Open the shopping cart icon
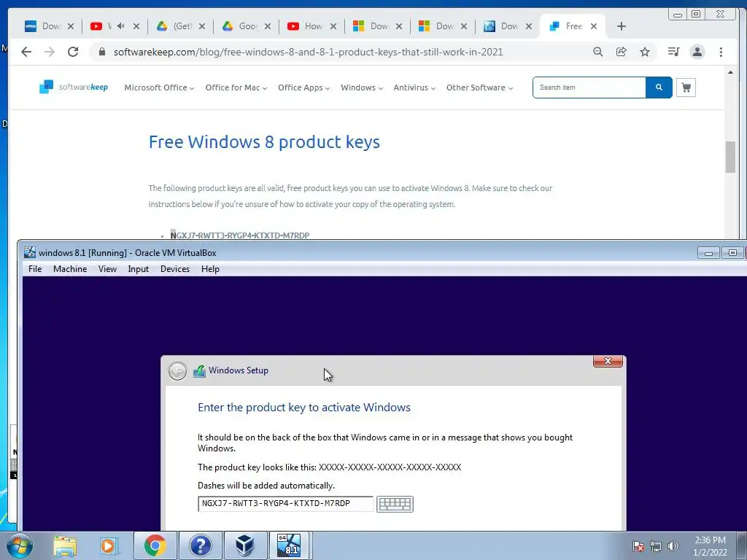Image resolution: width=747 pixels, height=560 pixels. pos(686,87)
